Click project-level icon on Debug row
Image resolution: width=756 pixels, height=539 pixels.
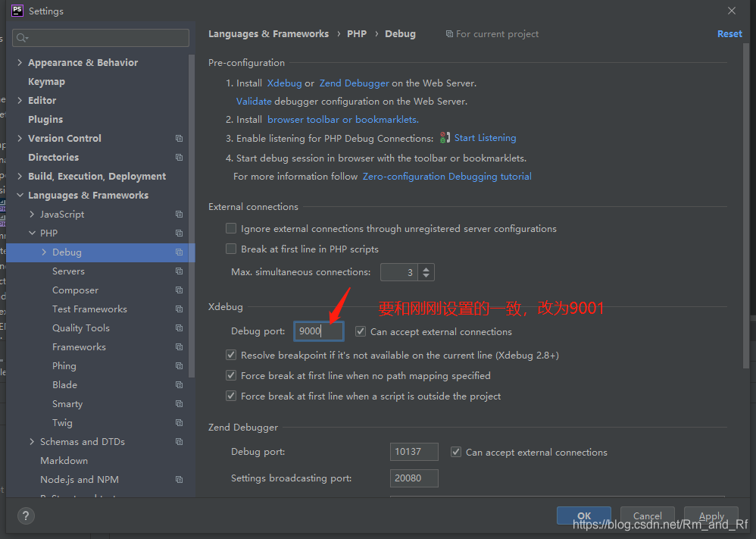click(180, 252)
